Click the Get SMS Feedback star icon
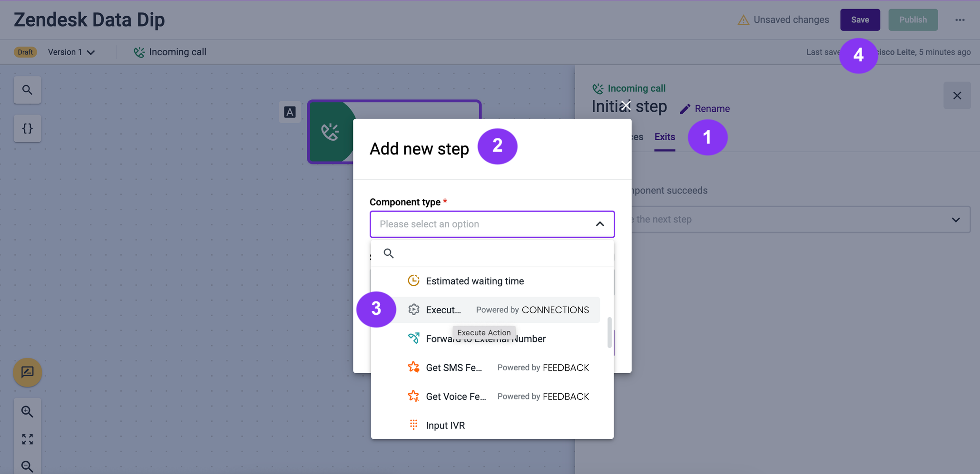The width and height of the screenshot is (980, 474). (x=413, y=367)
